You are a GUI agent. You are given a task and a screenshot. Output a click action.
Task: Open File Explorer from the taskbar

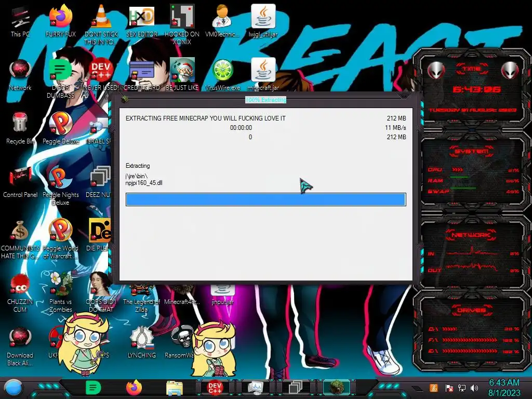pos(175,388)
